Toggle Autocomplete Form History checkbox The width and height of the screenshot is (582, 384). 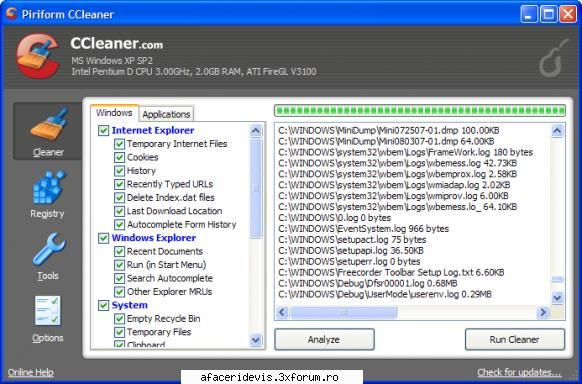119,224
